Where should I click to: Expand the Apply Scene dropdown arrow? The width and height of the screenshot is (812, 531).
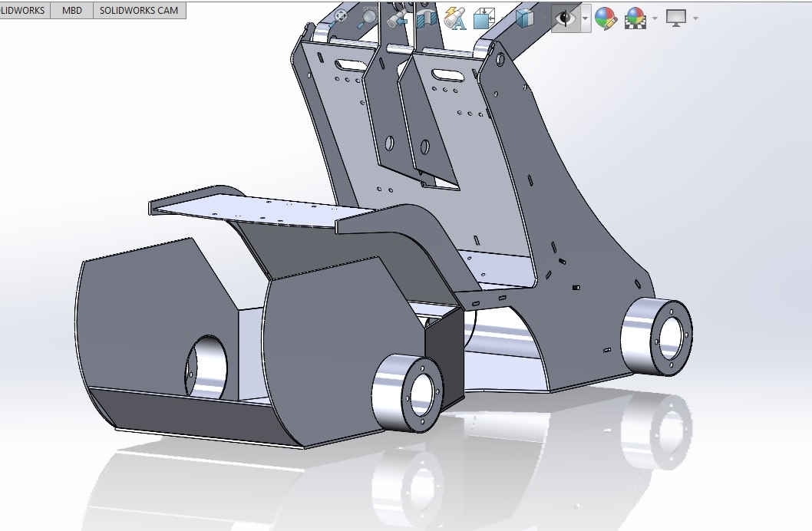pos(655,18)
